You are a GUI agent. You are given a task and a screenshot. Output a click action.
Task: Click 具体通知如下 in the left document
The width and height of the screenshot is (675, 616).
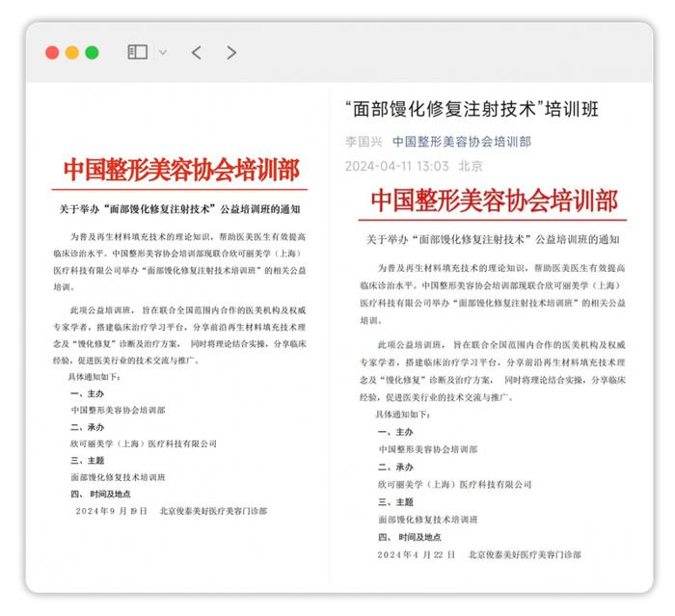[x=94, y=377]
